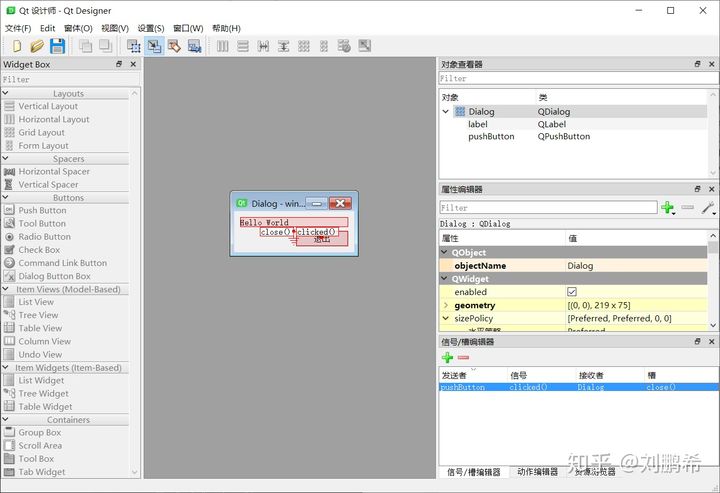Collapse the Item Views (Model-Based) category
Screen dimensions: 720x493
click(6, 289)
